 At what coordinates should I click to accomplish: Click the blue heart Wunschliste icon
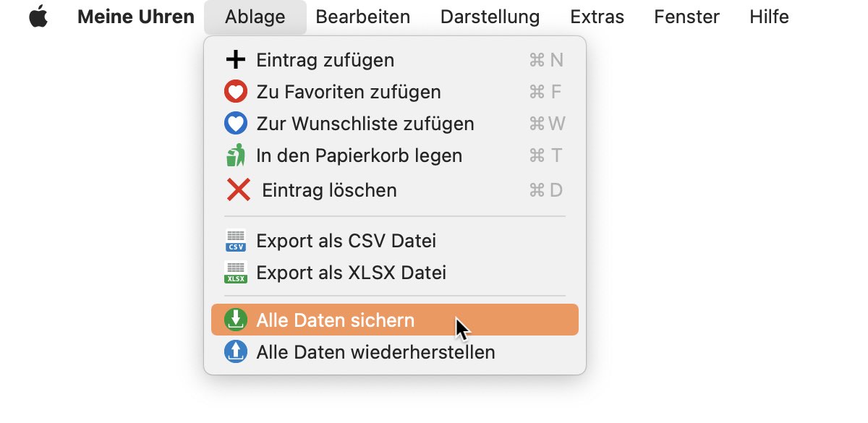click(x=236, y=124)
